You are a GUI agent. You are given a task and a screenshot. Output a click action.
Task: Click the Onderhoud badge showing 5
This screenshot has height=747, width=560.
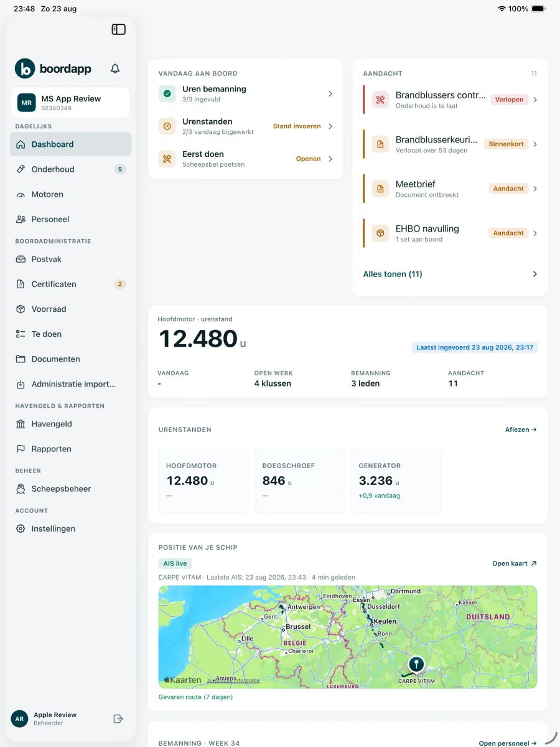[x=120, y=169]
